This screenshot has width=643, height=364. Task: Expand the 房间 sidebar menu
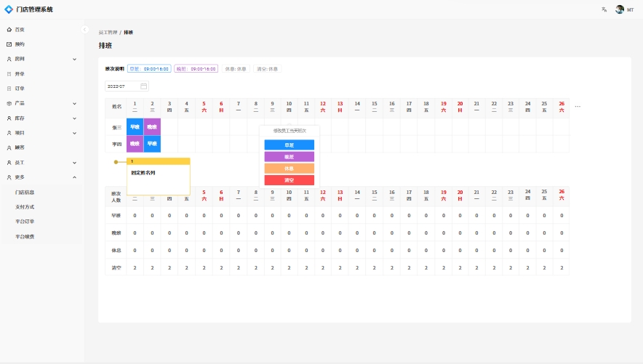click(74, 59)
